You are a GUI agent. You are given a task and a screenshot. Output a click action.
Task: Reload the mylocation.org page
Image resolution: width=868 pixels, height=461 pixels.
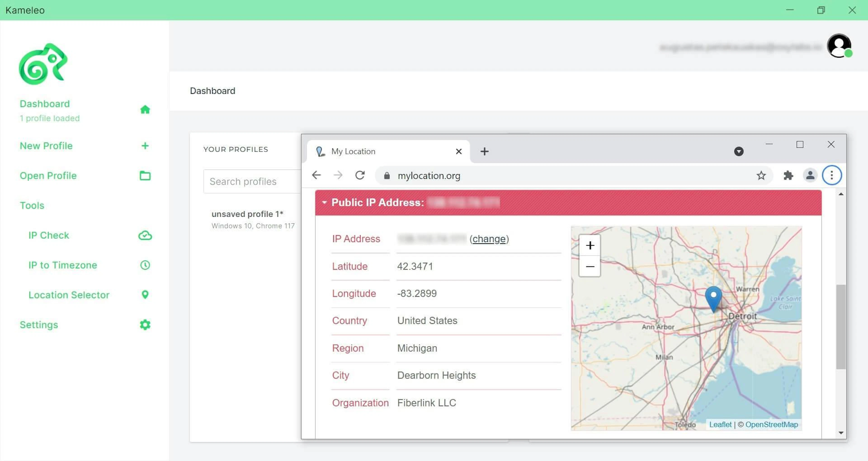360,175
